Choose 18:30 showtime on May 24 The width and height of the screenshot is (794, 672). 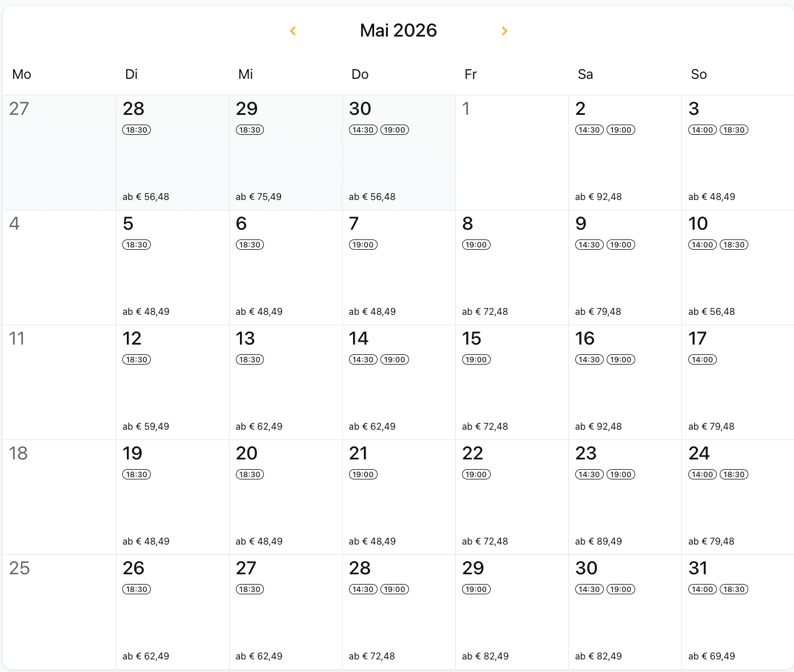pos(733,475)
